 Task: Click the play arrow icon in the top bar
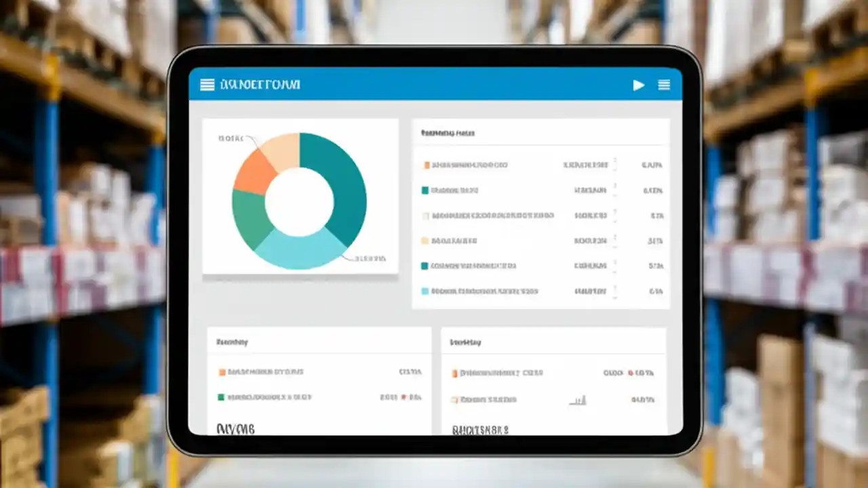(638, 85)
